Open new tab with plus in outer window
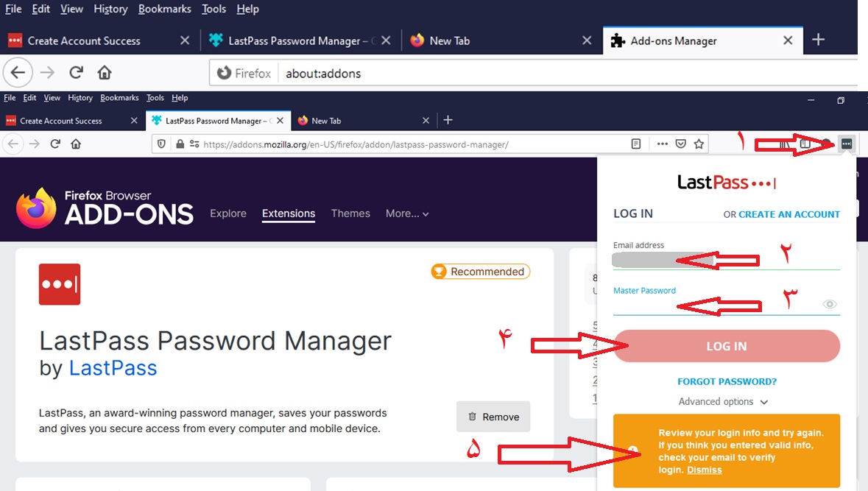The image size is (868, 491). pos(818,40)
